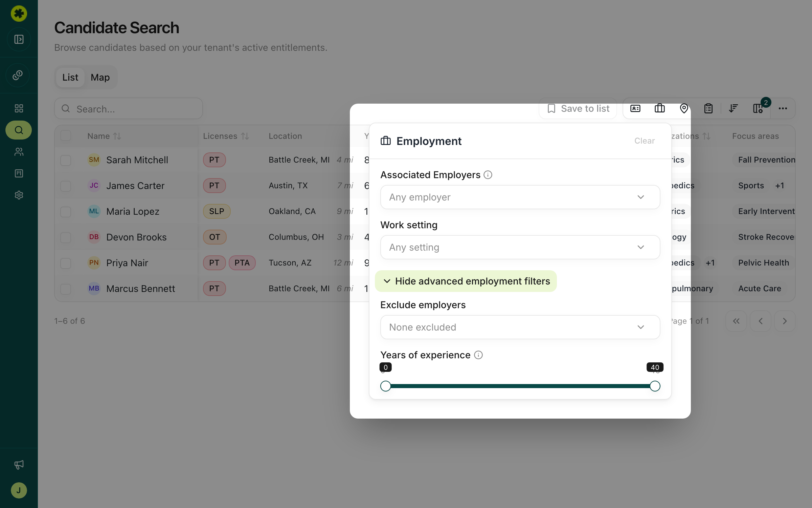Image resolution: width=812 pixels, height=508 pixels.
Task: Go to first page double-chevron
Action: tap(736, 321)
